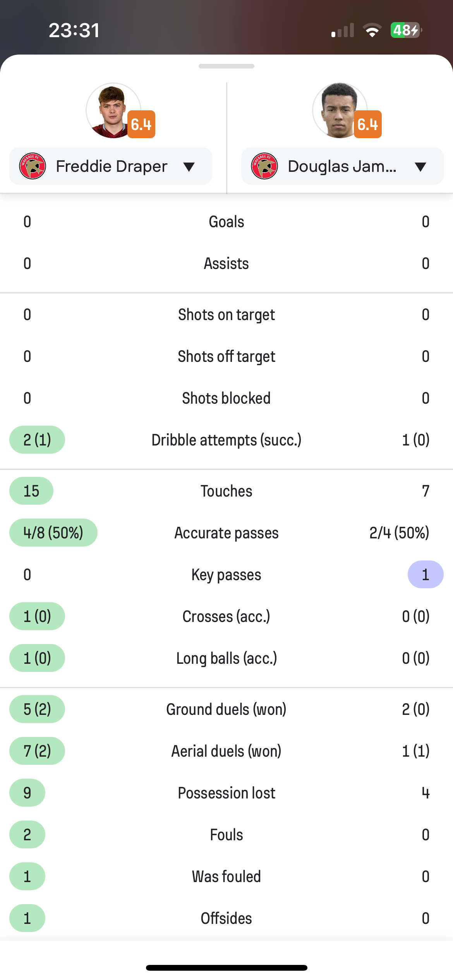
Task: Tap the cellular signal bars icon
Action: [343, 30]
